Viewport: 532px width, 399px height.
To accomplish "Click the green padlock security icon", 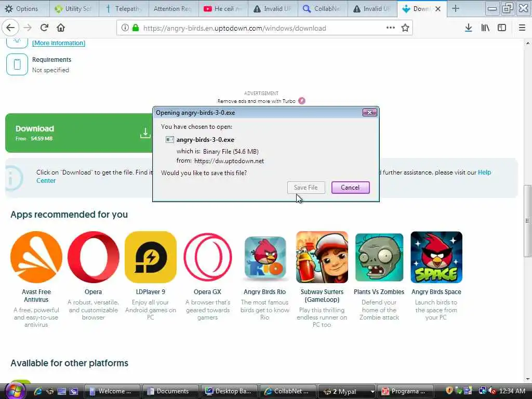I will point(136,28).
